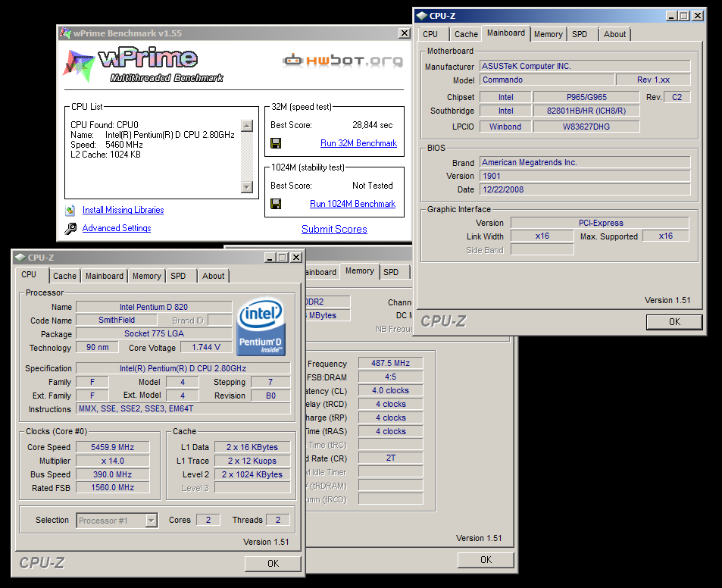Click the American Megatrends Inc. BIOS brand

coord(585,162)
